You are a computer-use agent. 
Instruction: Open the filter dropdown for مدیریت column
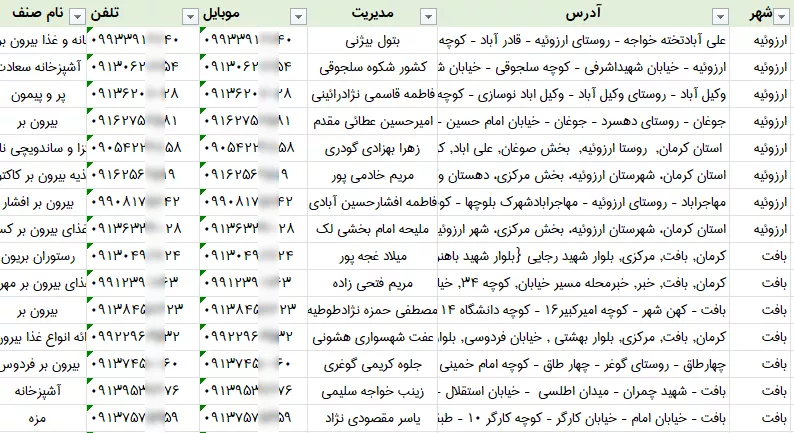coord(428,17)
